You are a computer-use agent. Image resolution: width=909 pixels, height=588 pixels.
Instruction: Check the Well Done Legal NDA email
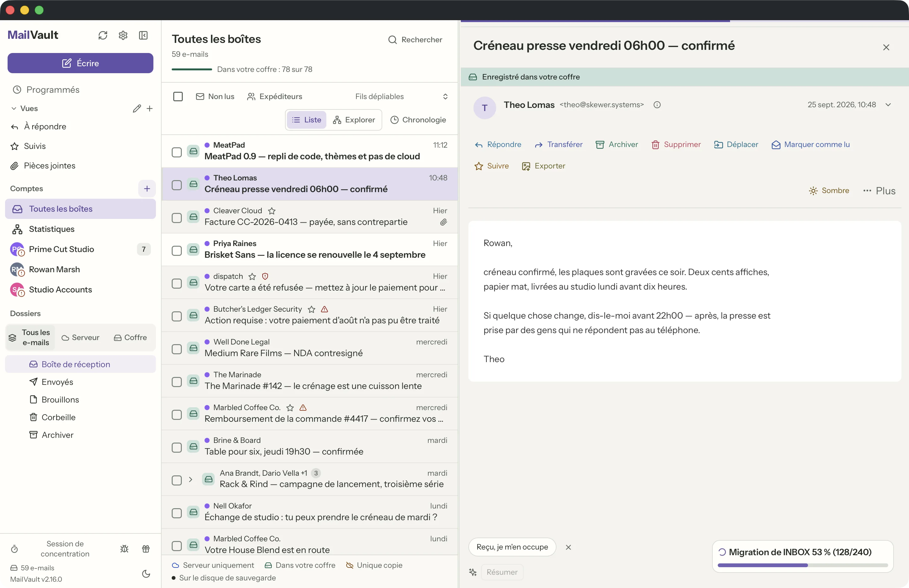176,350
